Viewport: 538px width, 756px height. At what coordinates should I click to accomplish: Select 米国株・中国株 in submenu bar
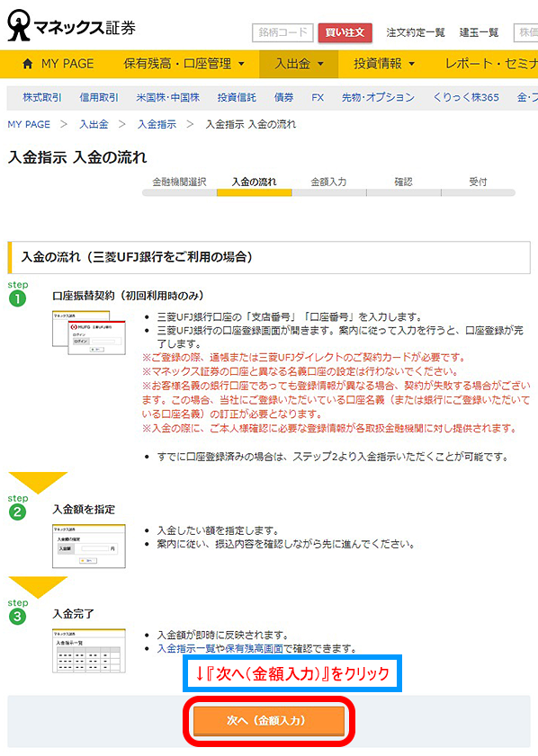168,97
